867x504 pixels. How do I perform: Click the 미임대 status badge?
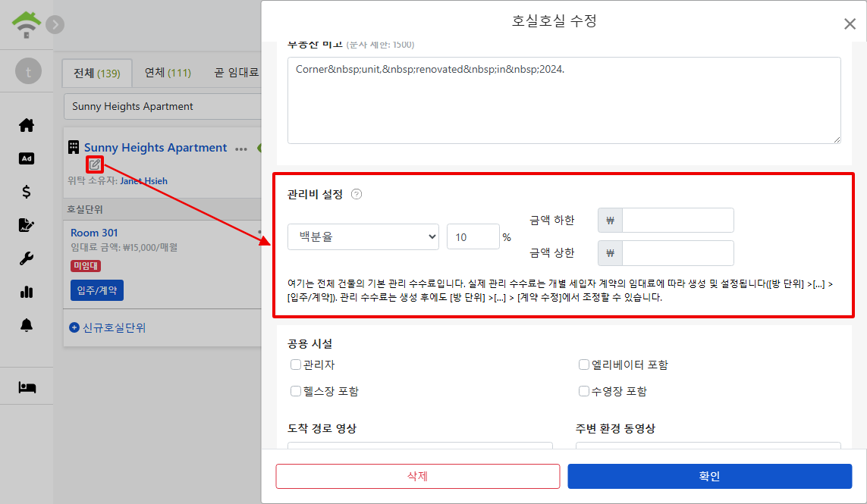pyautogui.click(x=86, y=266)
